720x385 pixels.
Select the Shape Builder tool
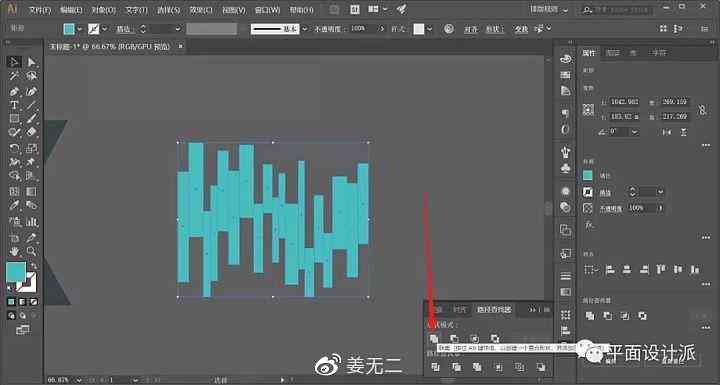14,176
